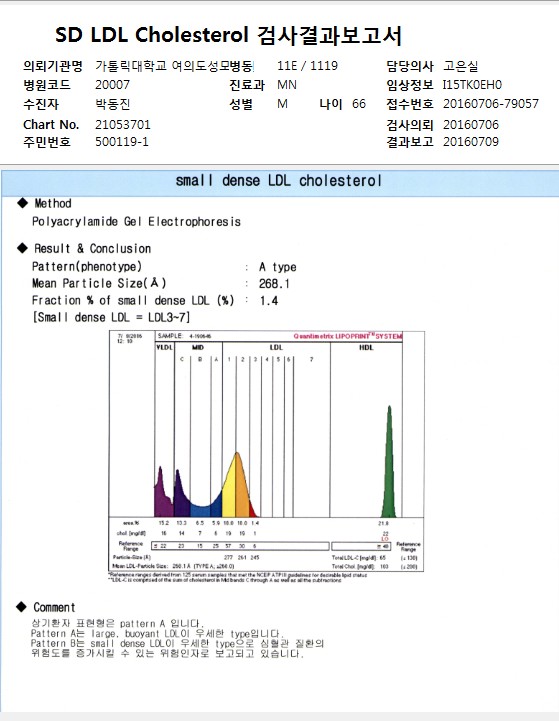Click the diamond bullet beside Method
Image resolution: width=559 pixels, height=721 pixels.
pos(23,203)
